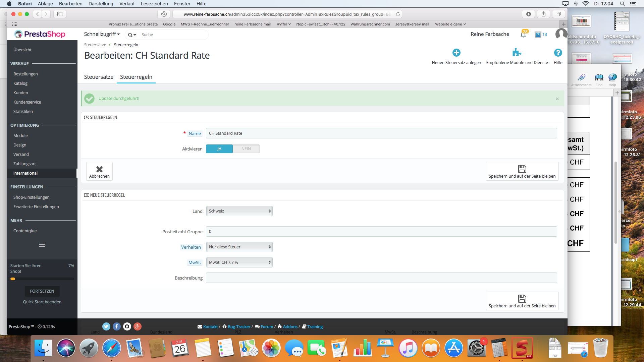Image resolution: width=644 pixels, height=362 pixels.
Task: Switch to the Steuersätze tab
Action: pos(99,77)
